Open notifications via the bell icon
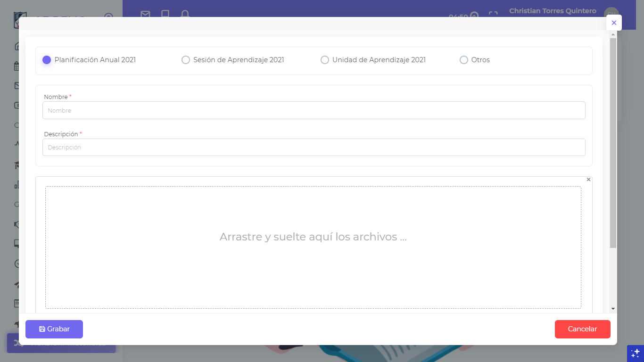Screen dimensions: 644x362 pyautogui.click(x=185, y=15)
